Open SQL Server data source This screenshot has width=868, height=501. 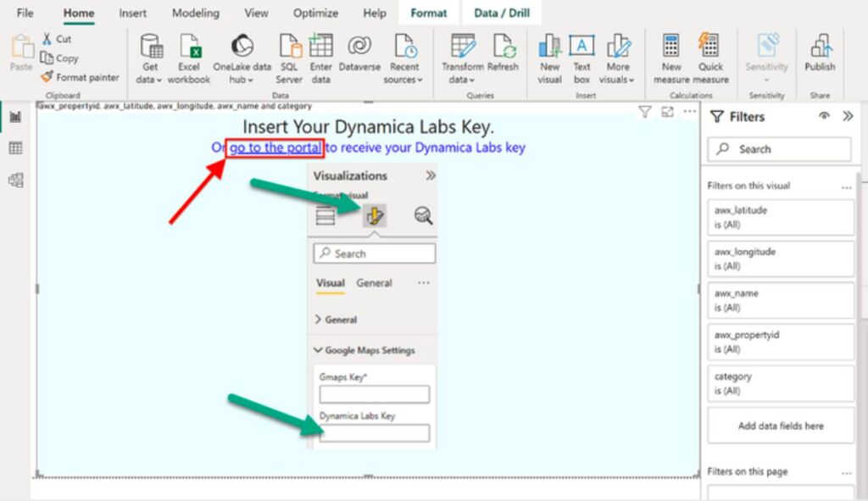pyautogui.click(x=290, y=47)
